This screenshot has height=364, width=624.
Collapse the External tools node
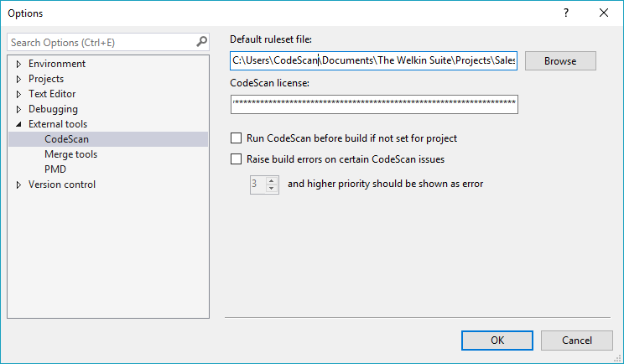(x=18, y=124)
